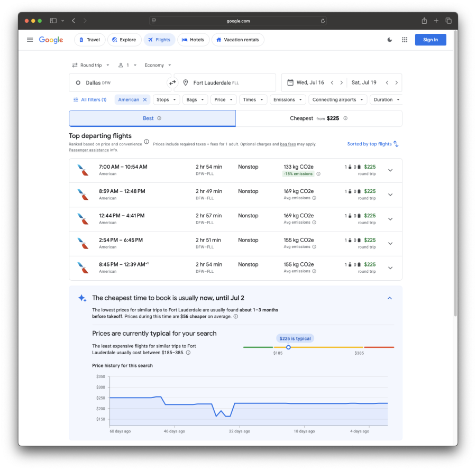The image size is (476, 470).
Task: Click Safari back navigation arrow
Action: point(74,21)
